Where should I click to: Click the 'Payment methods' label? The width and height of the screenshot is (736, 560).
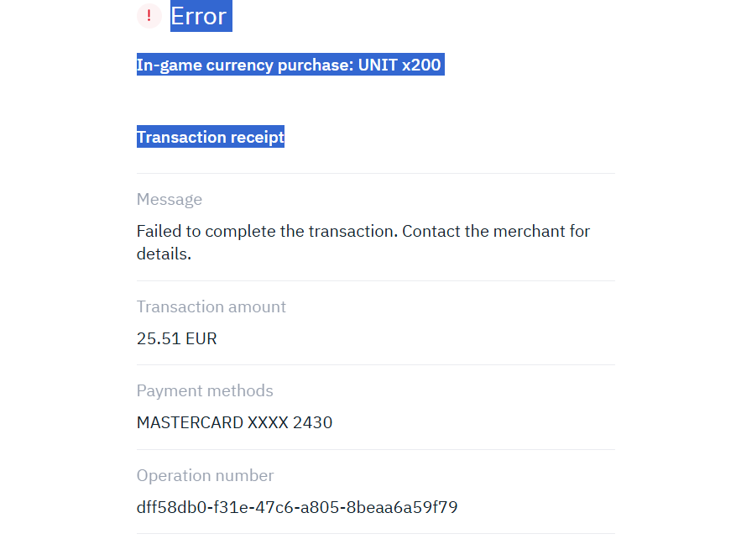click(x=205, y=390)
